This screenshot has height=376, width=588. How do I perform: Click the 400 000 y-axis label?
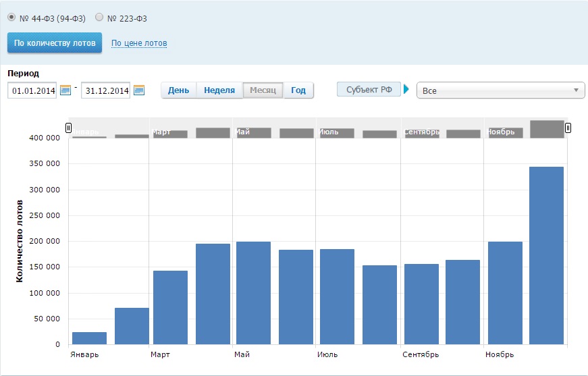pyautogui.click(x=45, y=138)
